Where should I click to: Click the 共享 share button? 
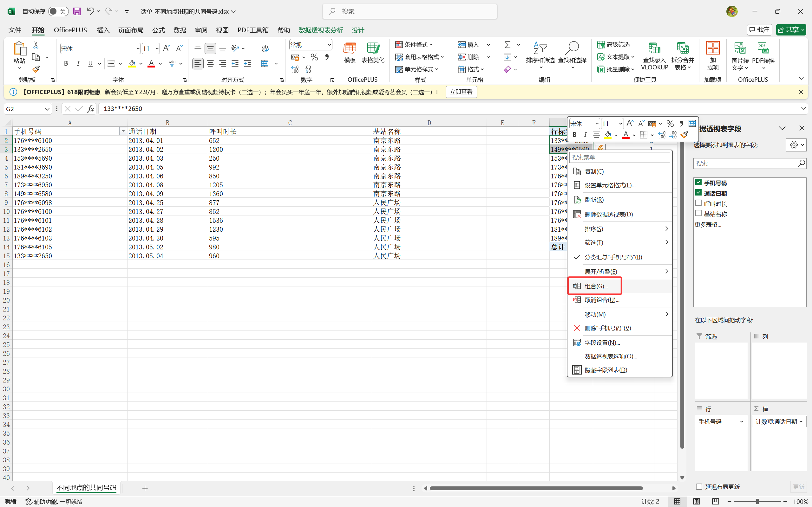[788, 30]
